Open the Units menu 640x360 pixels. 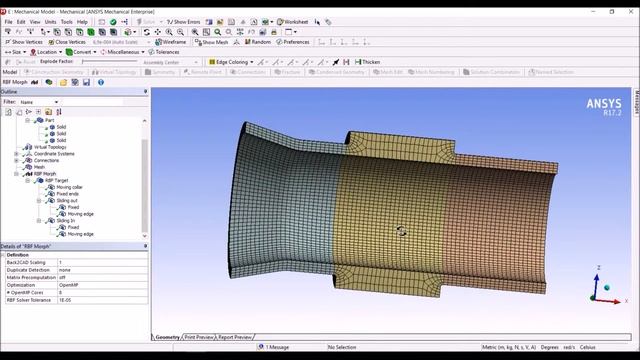51,22
